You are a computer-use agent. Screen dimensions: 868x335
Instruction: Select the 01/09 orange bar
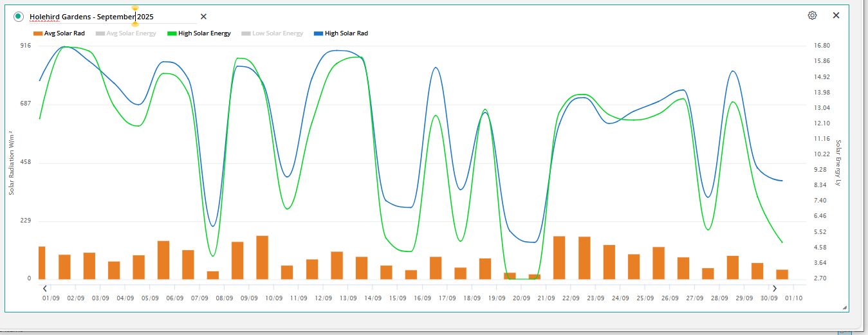pyautogui.click(x=42, y=262)
